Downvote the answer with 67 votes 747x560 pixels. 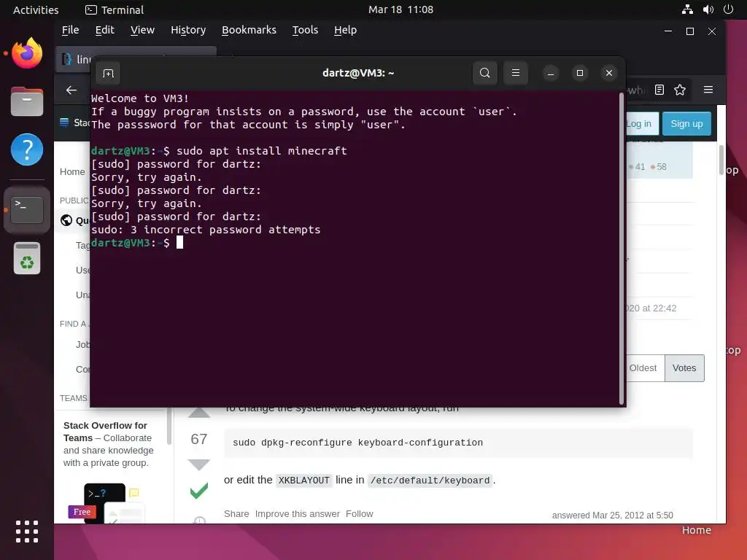click(199, 464)
